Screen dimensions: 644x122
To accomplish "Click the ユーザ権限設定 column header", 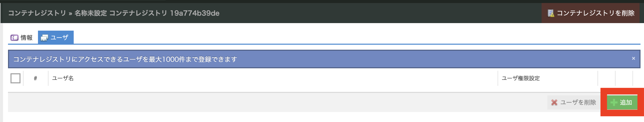I will coord(521,78).
